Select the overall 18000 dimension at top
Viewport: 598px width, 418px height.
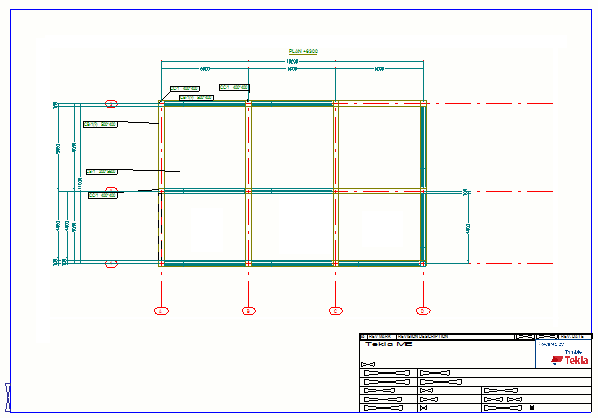pyautogui.click(x=292, y=61)
